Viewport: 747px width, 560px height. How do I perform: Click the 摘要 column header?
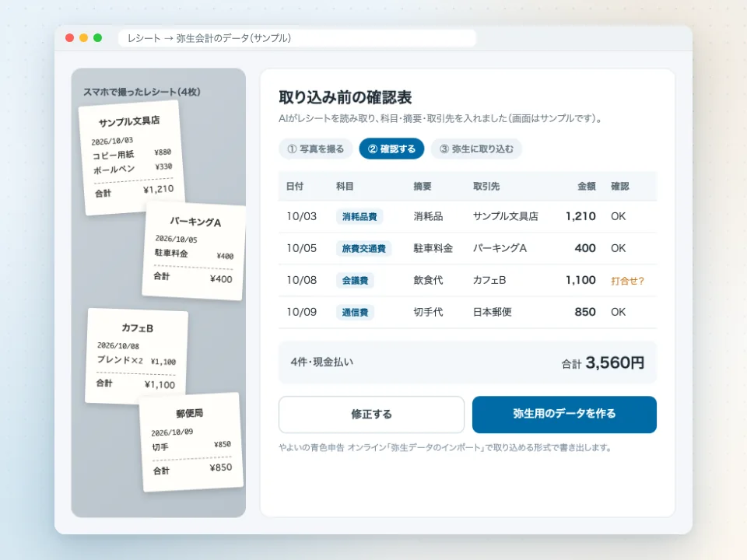[x=422, y=186]
